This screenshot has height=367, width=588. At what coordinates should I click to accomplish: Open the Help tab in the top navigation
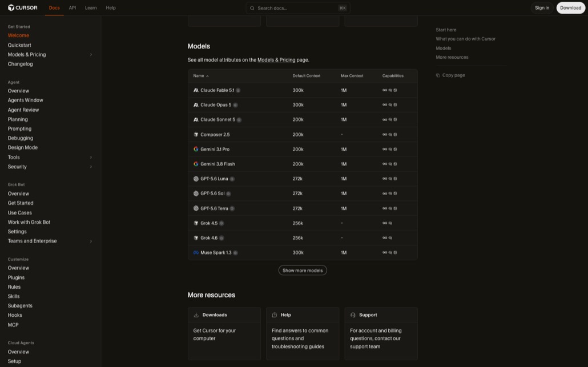111,8
